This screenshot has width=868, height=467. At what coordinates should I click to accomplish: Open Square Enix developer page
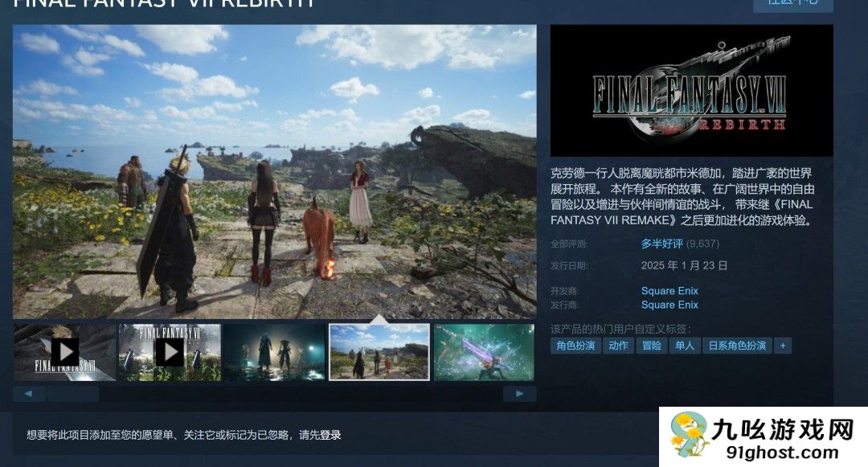[x=669, y=290]
